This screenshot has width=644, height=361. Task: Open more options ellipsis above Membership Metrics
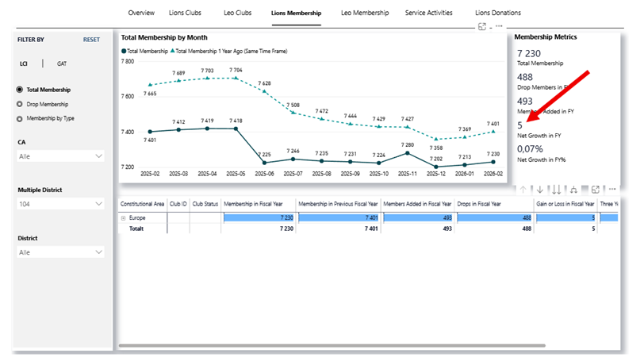[499, 26]
